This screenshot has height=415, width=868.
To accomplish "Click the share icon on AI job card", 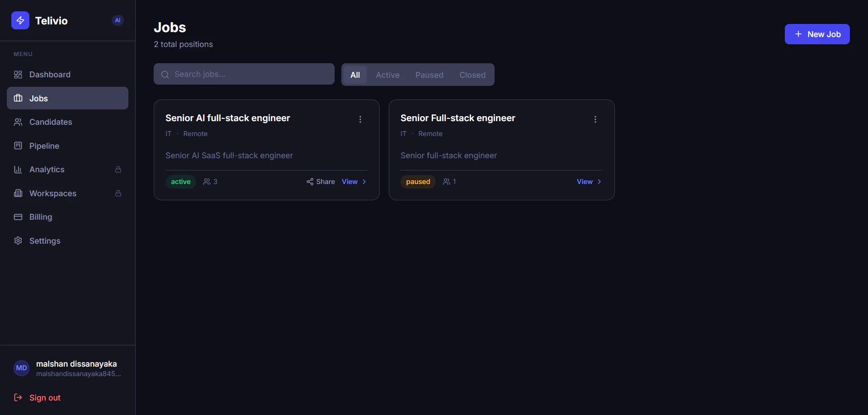I will (x=310, y=182).
